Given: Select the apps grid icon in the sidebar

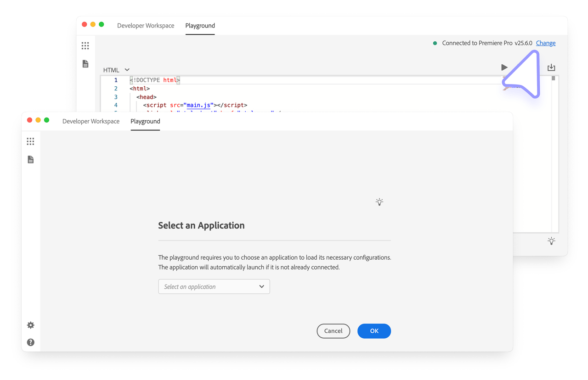Looking at the screenshot, I should click(x=30, y=141).
